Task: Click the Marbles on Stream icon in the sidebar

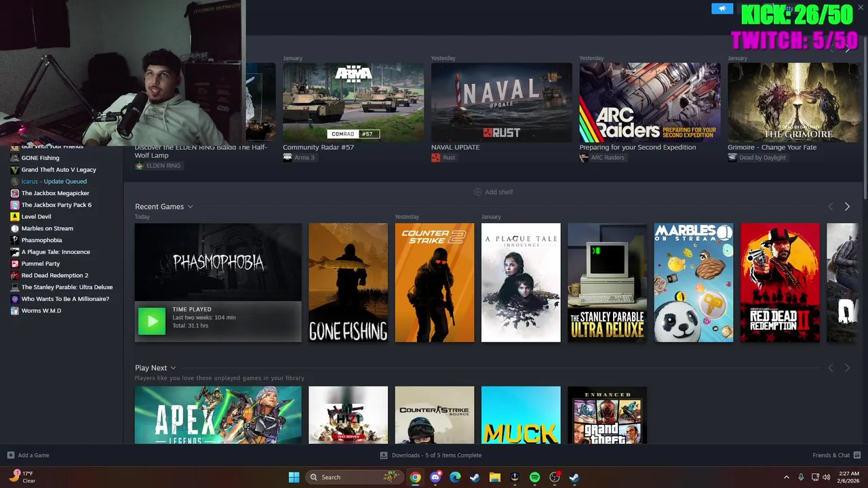Action: click(15, 228)
